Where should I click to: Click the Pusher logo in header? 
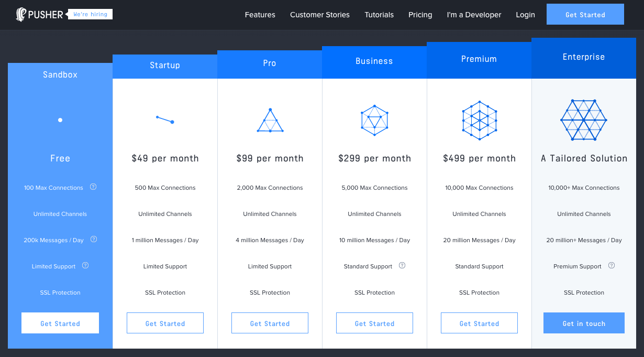pos(40,15)
